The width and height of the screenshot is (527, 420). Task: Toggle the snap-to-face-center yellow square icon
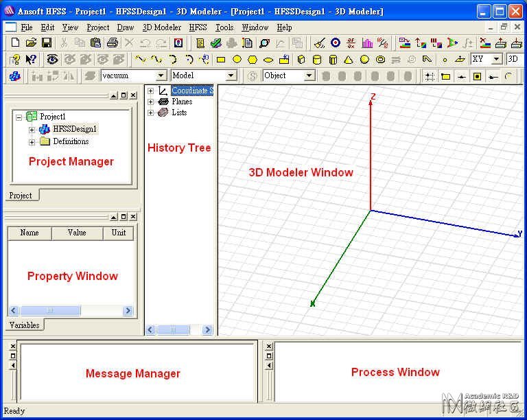tap(478, 77)
